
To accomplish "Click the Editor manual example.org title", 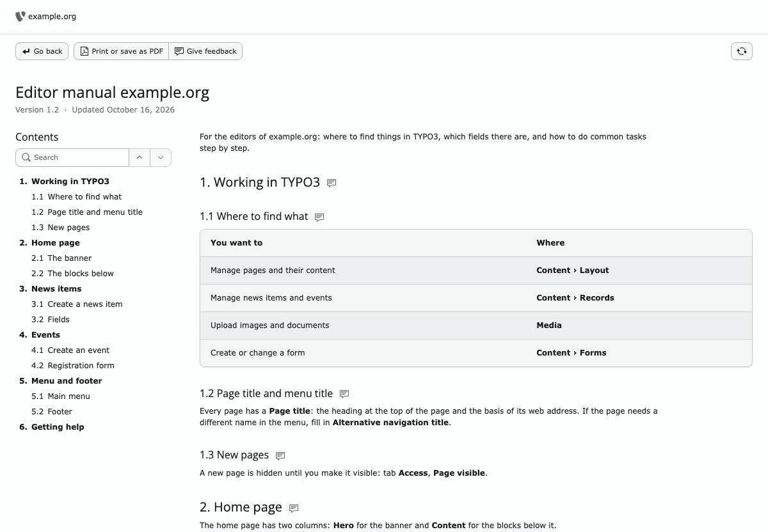I will coord(113,93).
